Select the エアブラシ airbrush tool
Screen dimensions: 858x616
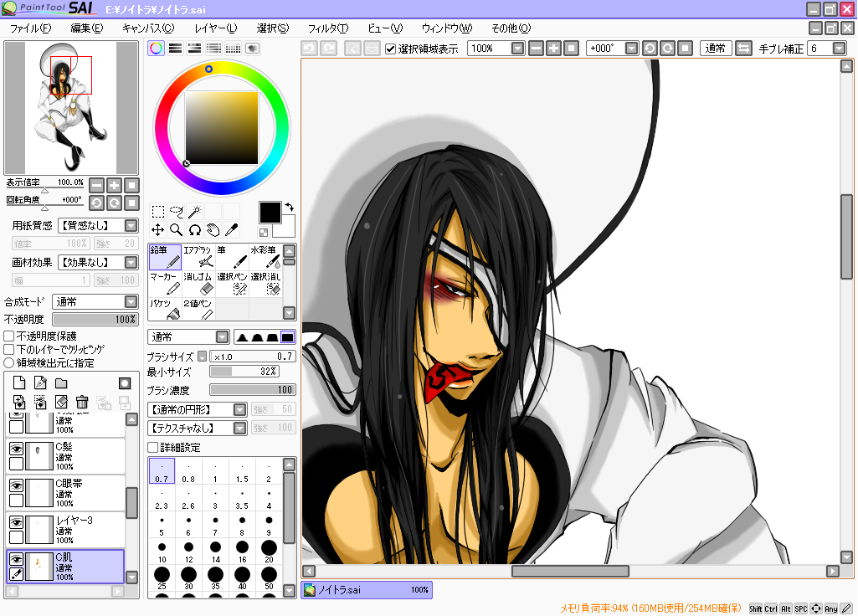tap(198, 257)
